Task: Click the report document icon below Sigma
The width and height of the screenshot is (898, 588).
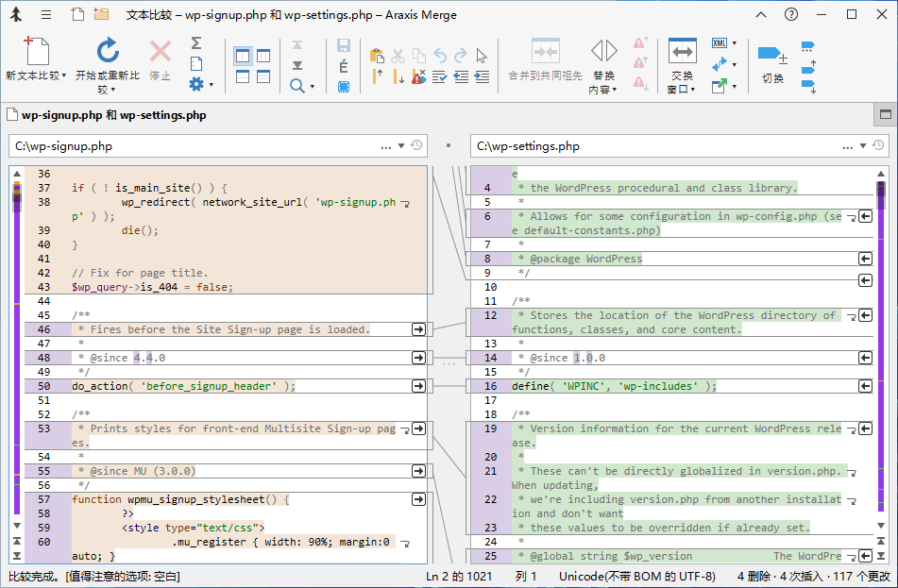Action: (x=195, y=63)
